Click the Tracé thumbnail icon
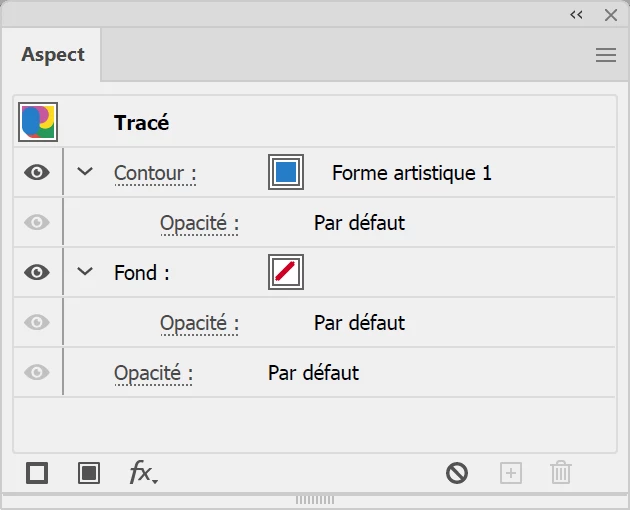 click(x=38, y=122)
